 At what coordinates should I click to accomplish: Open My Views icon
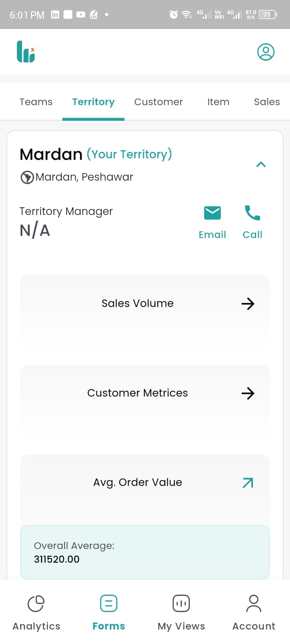click(181, 603)
